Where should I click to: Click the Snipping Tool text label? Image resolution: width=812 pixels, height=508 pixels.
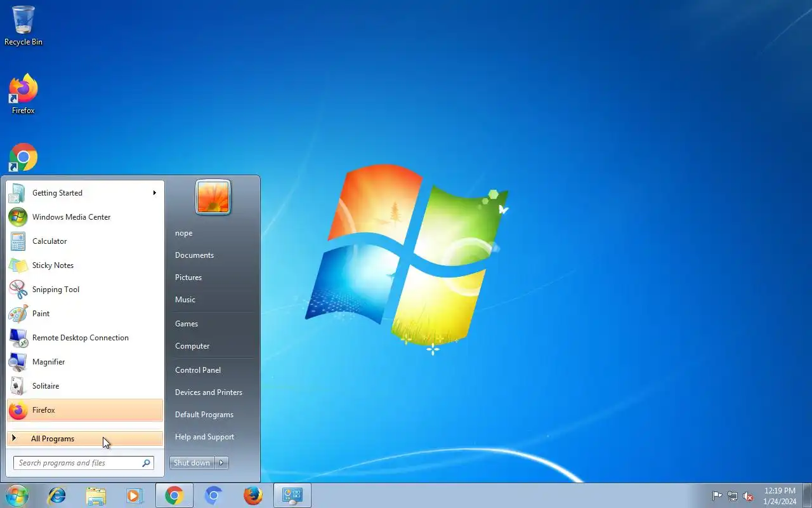coord(56,290)
